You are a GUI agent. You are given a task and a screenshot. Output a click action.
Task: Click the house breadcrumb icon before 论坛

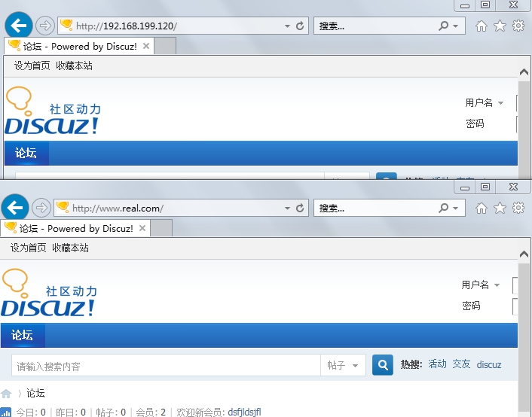[x=6, y=394]
